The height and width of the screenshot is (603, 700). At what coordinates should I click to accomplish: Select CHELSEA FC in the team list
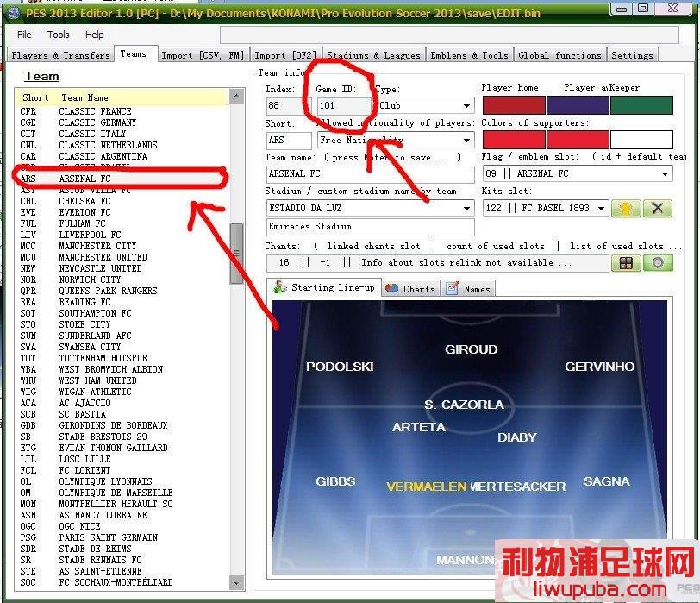coord(121,201)
